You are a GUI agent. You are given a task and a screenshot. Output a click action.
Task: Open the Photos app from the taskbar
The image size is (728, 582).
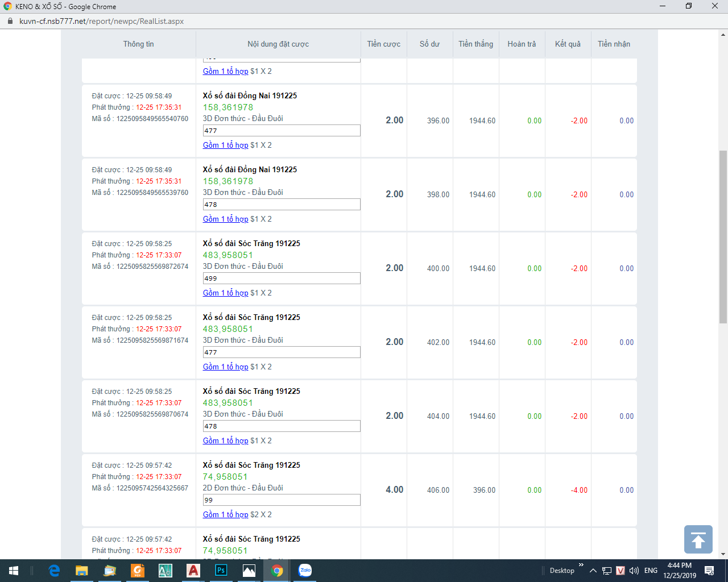tap(249, 571)
